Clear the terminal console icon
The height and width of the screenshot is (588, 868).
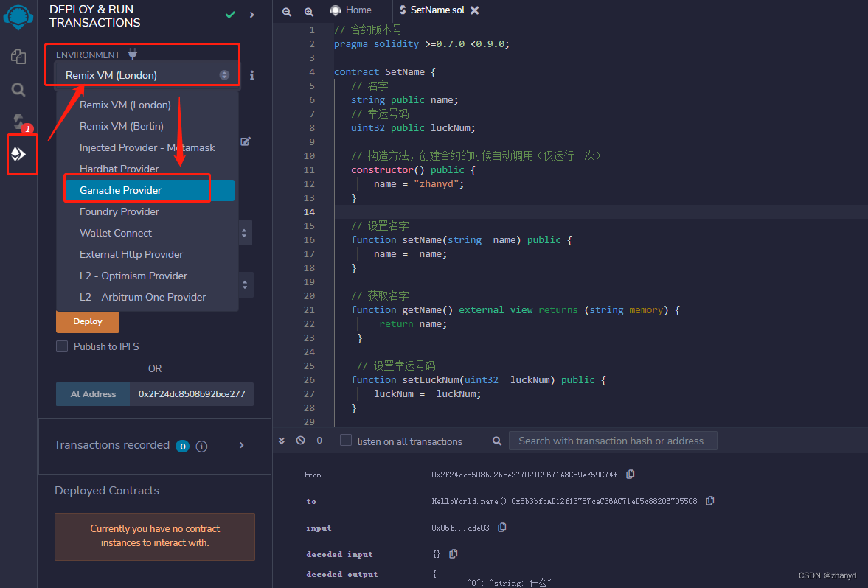click(301, 441)
